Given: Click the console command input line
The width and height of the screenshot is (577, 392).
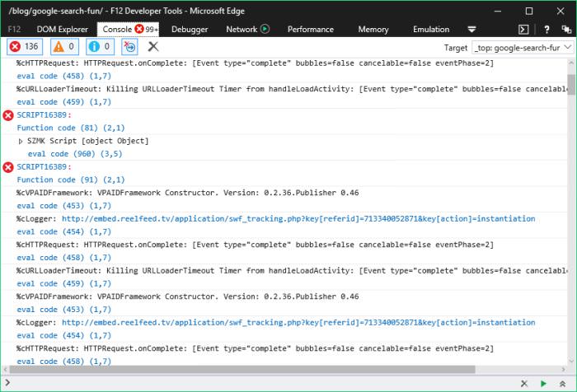Looking at the screenshot, I should tap(263, 384).
